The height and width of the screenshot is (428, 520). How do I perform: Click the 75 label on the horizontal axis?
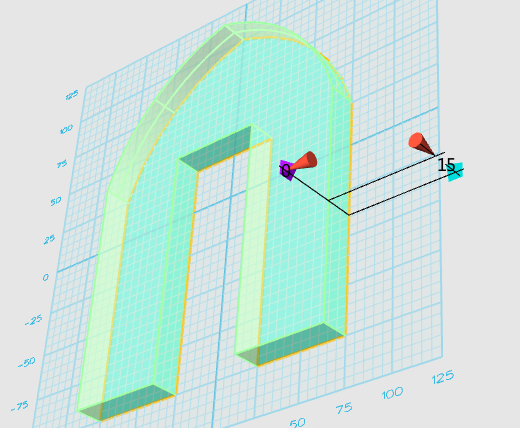point(344,408)
